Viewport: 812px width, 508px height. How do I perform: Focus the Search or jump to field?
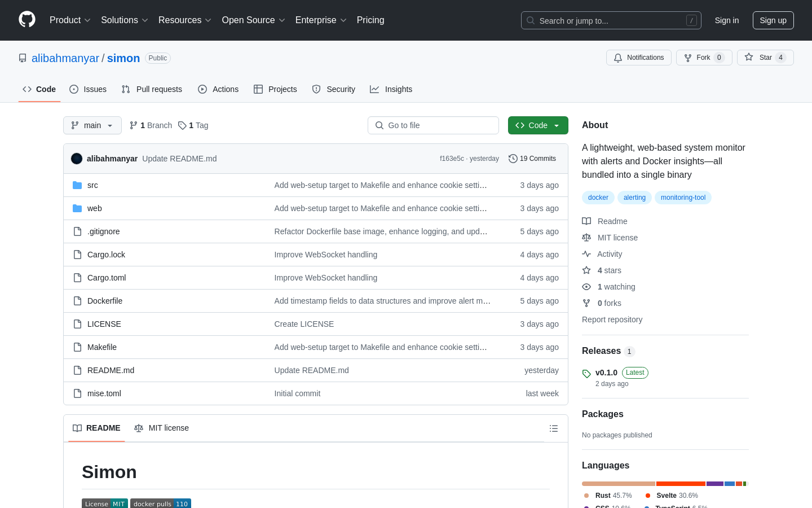point(611,20)
